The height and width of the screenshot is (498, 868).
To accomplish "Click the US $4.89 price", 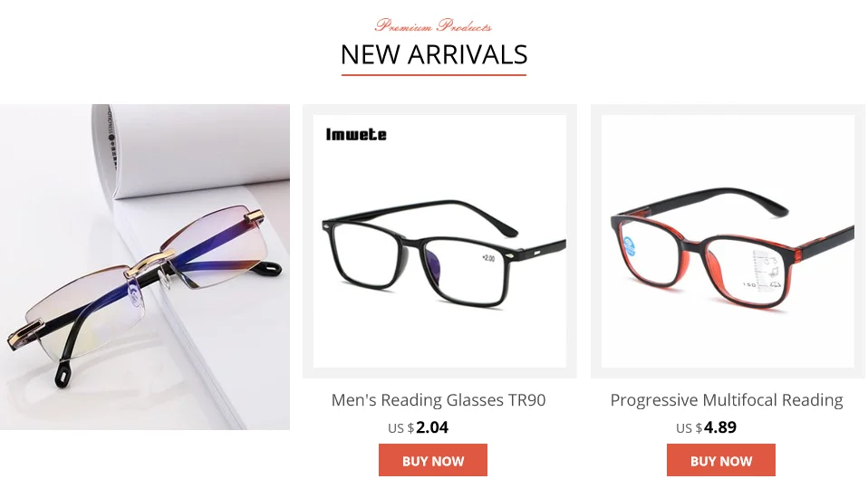I will click(x=706, y=427).
